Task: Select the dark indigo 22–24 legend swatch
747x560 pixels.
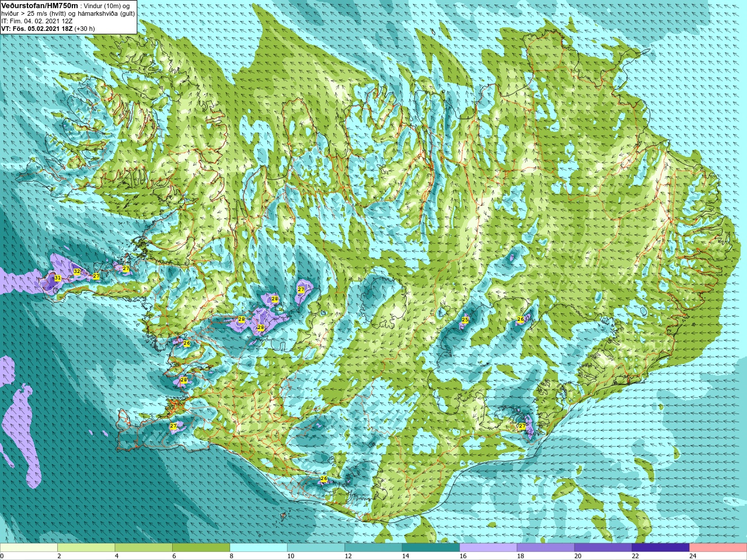Action: pyautogui.click(x=661, y=548)
